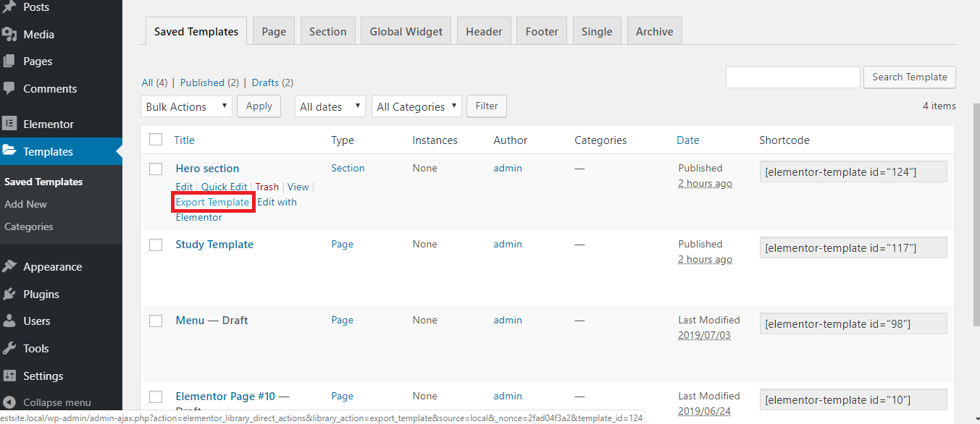Click the Apply button

point(259,106)
